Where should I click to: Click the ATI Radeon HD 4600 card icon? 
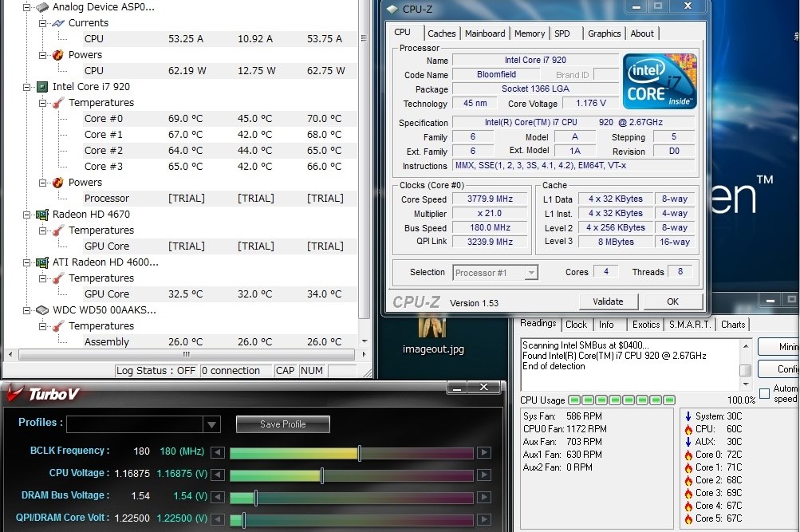click(x=42, y=262)
